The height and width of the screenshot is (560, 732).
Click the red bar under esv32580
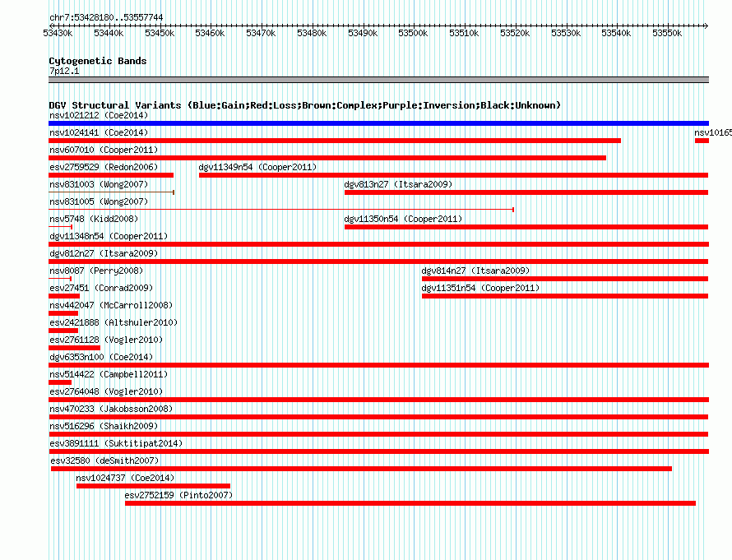tap(361, 469)
